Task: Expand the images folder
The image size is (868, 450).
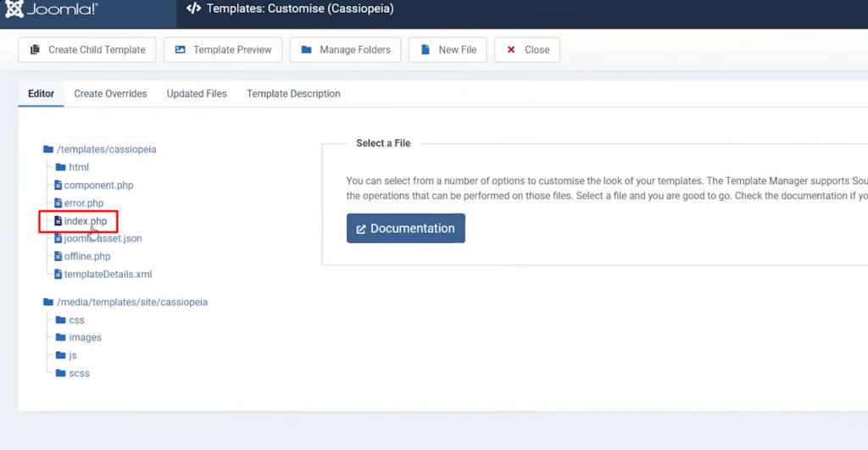Action: (x=85, y=338)
